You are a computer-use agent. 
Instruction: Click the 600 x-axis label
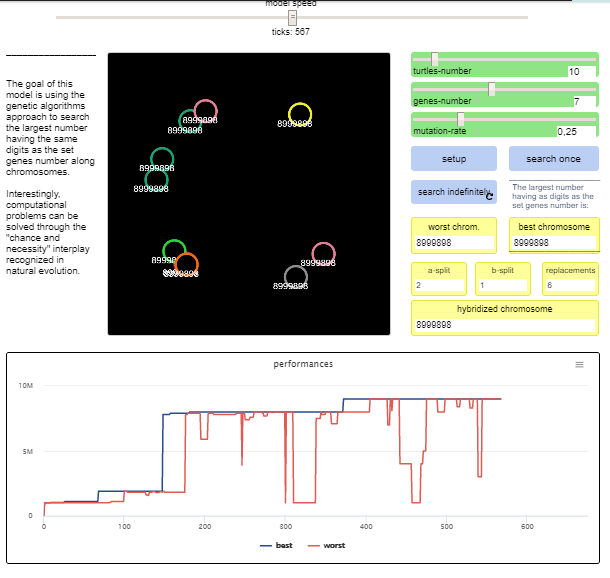point(527,527)
